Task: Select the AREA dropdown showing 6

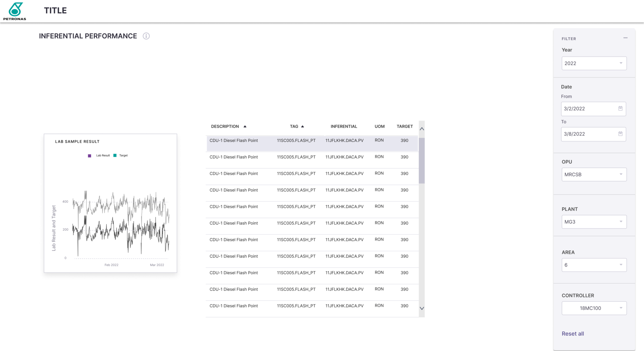Action: point(593,265)
